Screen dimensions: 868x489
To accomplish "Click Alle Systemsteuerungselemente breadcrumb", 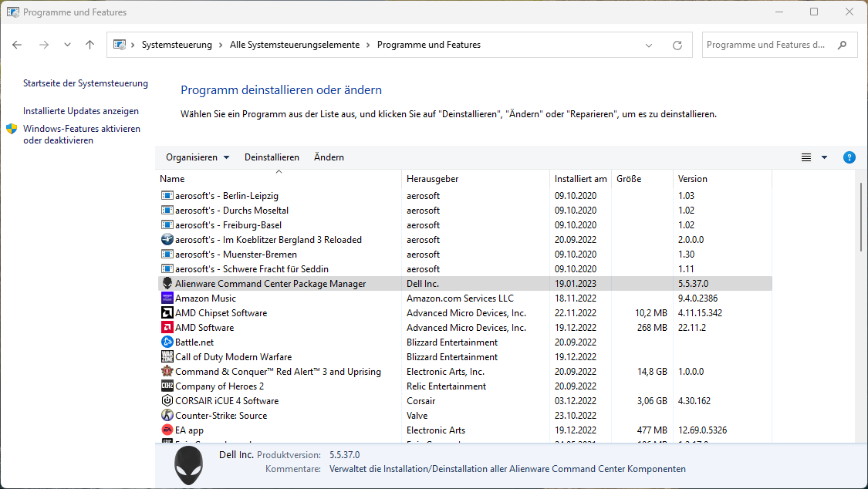I will [295, 45].
